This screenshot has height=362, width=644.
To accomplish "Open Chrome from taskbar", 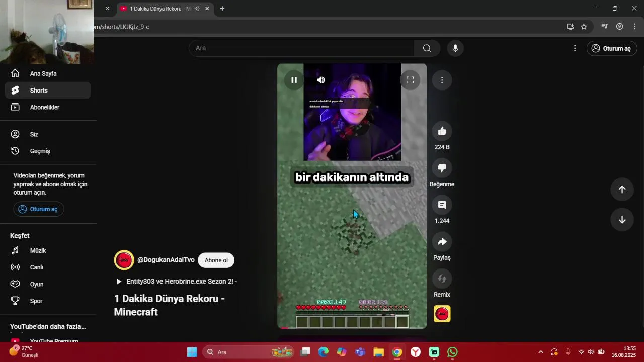I will 397,352.
